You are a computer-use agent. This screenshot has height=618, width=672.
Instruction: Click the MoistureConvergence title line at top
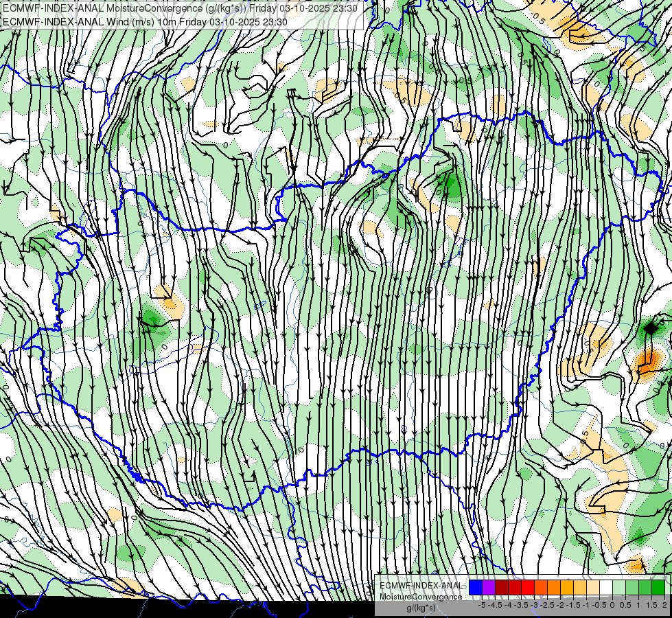tap(180, 8)
